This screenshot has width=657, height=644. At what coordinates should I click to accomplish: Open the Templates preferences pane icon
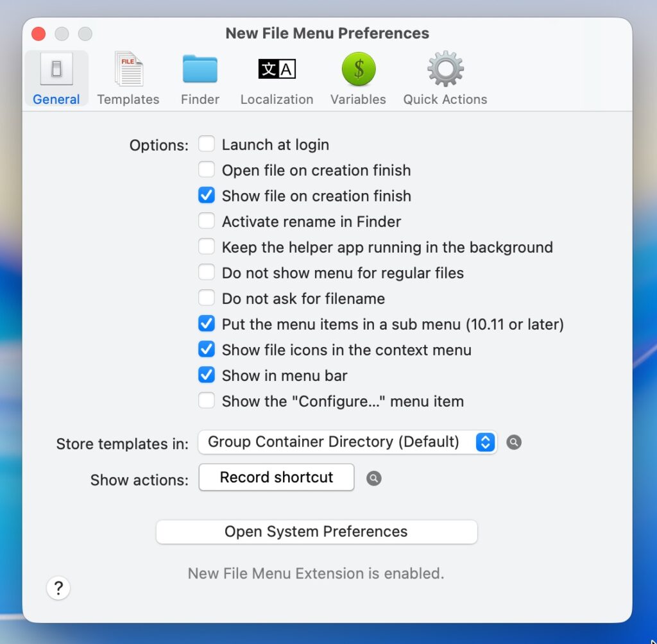point(128,70)
